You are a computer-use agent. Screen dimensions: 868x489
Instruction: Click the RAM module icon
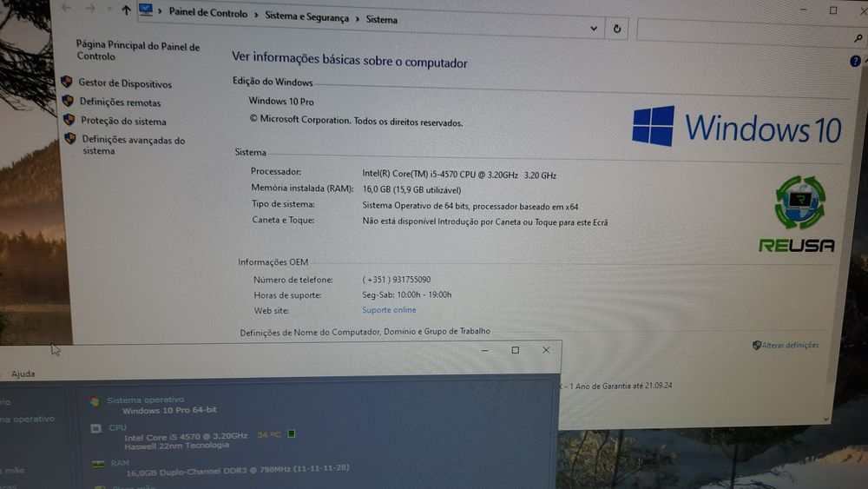(99, 464)
